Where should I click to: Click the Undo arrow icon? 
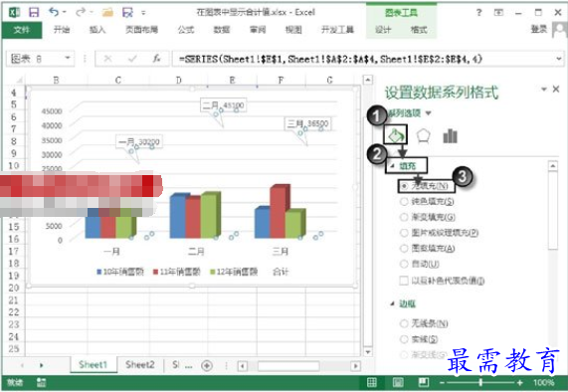coord(54,12)
